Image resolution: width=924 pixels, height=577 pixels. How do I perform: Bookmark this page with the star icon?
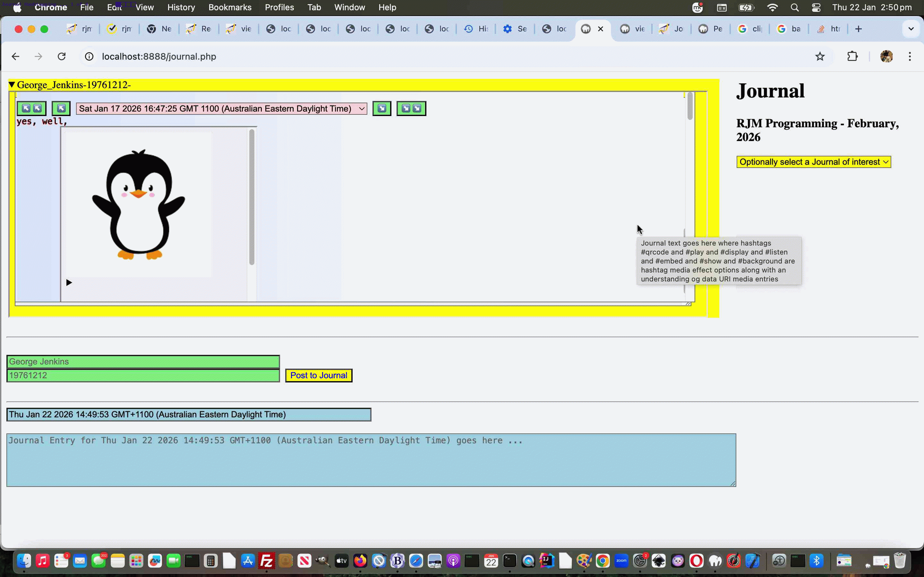coord(820,56)
